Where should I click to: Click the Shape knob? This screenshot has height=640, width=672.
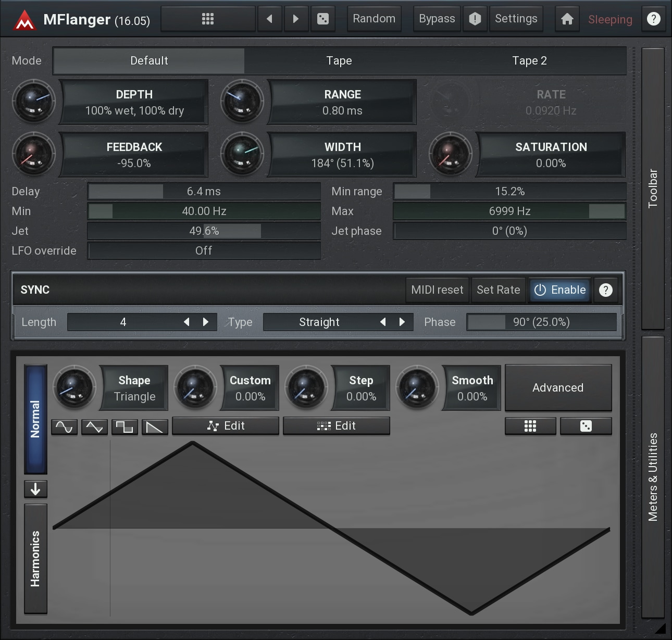click(x=75, y=388)
